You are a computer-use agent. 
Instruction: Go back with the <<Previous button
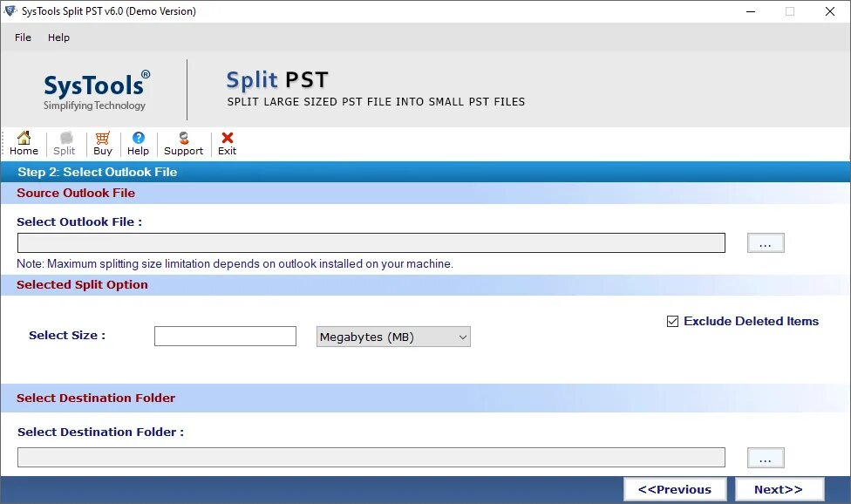click(x=675, y=489)
